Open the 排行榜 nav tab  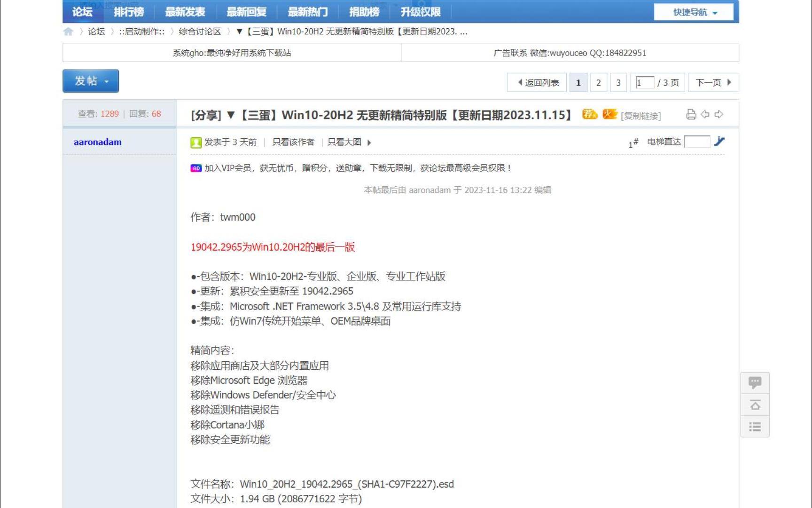(129, 12)
